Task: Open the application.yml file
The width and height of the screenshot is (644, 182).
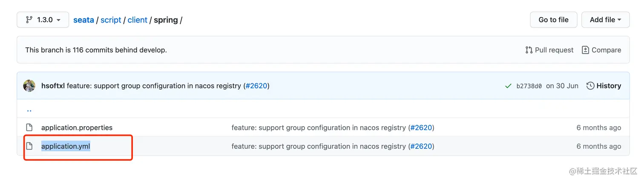Action: click(66, 146)
